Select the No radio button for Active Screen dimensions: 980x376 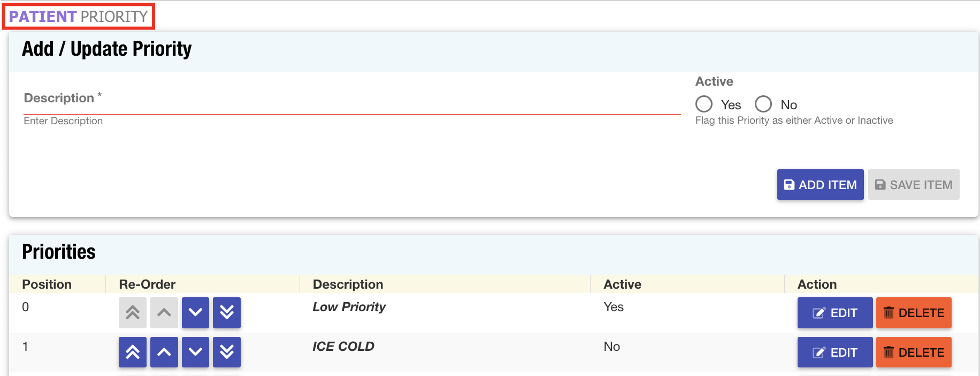coord(763,104)
